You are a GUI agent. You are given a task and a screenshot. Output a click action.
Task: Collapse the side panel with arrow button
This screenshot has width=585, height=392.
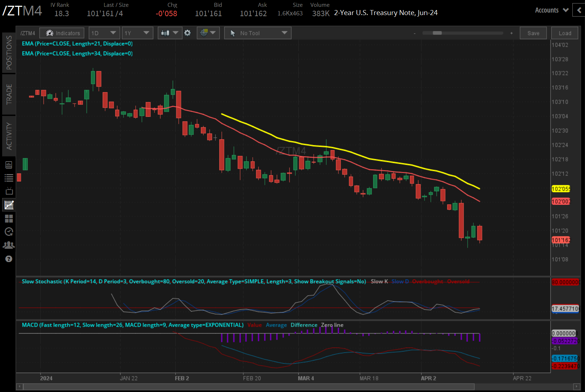tap(579, 10)
